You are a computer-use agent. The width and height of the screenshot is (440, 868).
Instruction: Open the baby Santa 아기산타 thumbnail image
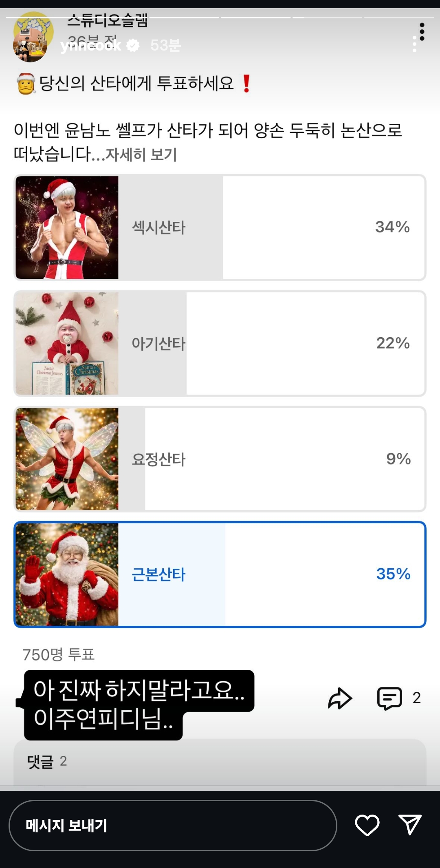(67, 343)
